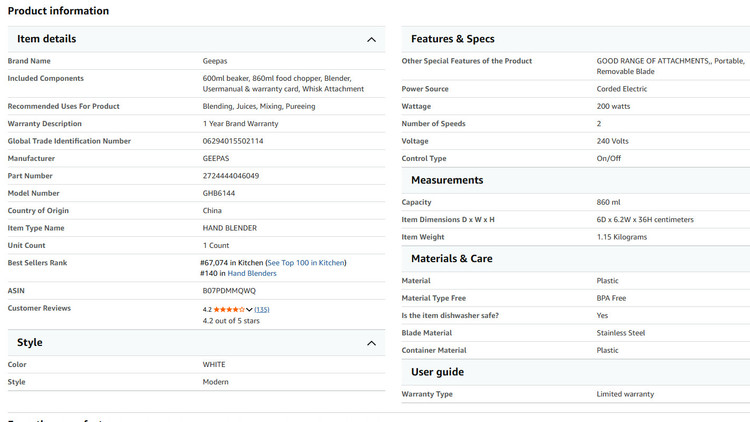Click the 4.2 out of 5 stars text

(231, 321)
